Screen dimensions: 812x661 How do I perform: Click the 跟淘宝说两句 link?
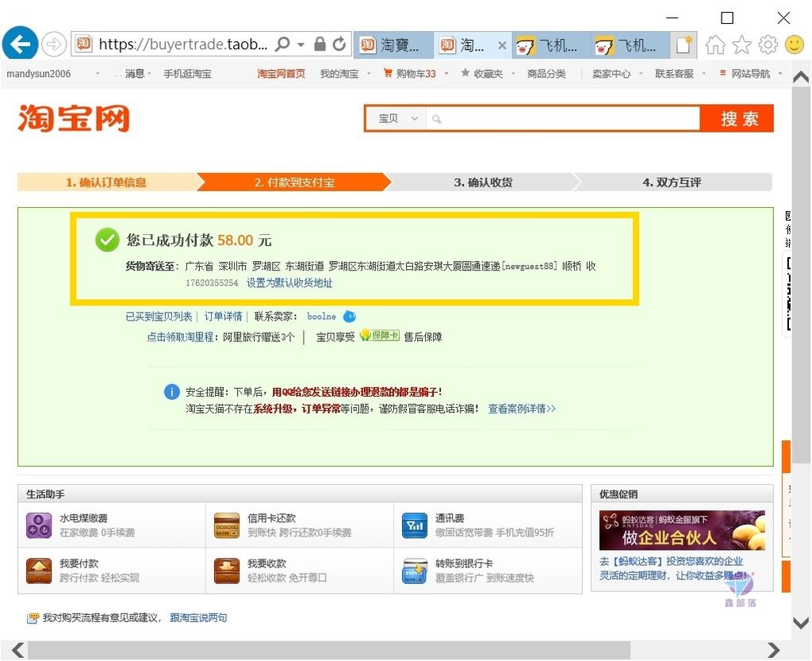pos(198,618)
